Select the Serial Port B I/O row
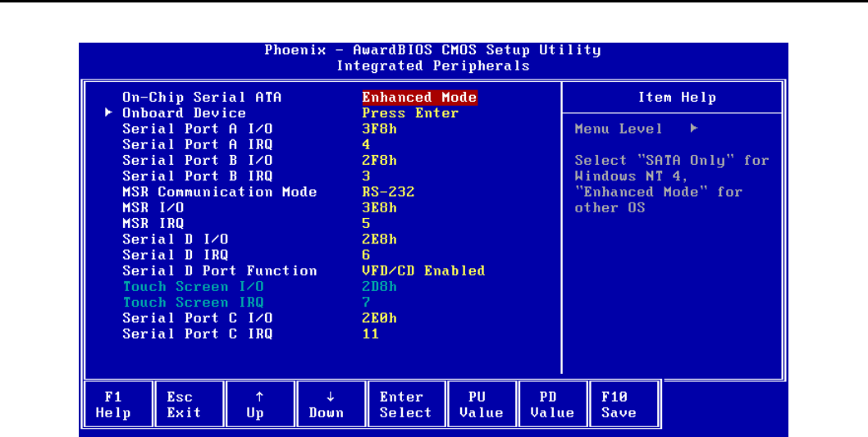Screen dimensions: 868x437 click(197, 161)
